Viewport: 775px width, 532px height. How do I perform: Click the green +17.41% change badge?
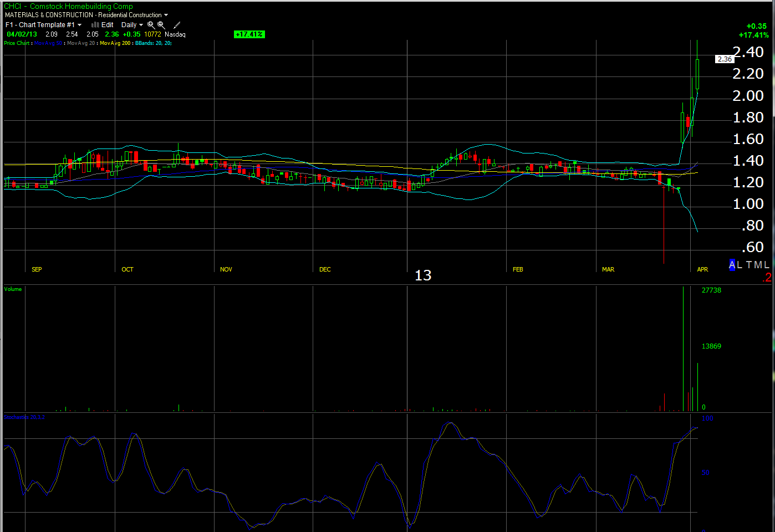click(x=249, y=34)
